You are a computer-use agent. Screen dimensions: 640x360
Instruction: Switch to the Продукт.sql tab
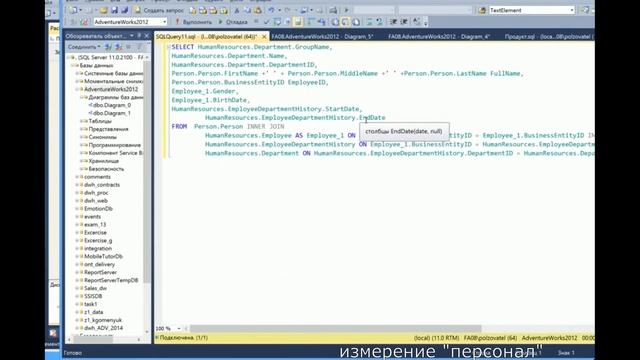(549, 37)
